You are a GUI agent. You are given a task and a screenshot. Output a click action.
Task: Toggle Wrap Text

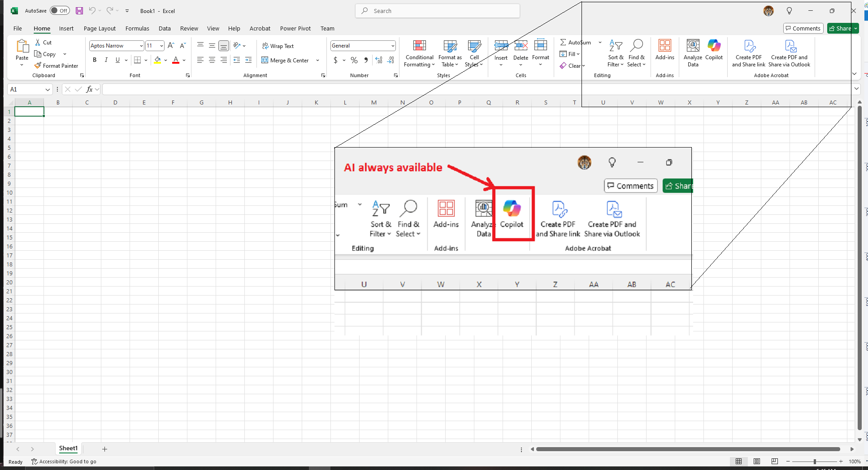click(278, 46)
